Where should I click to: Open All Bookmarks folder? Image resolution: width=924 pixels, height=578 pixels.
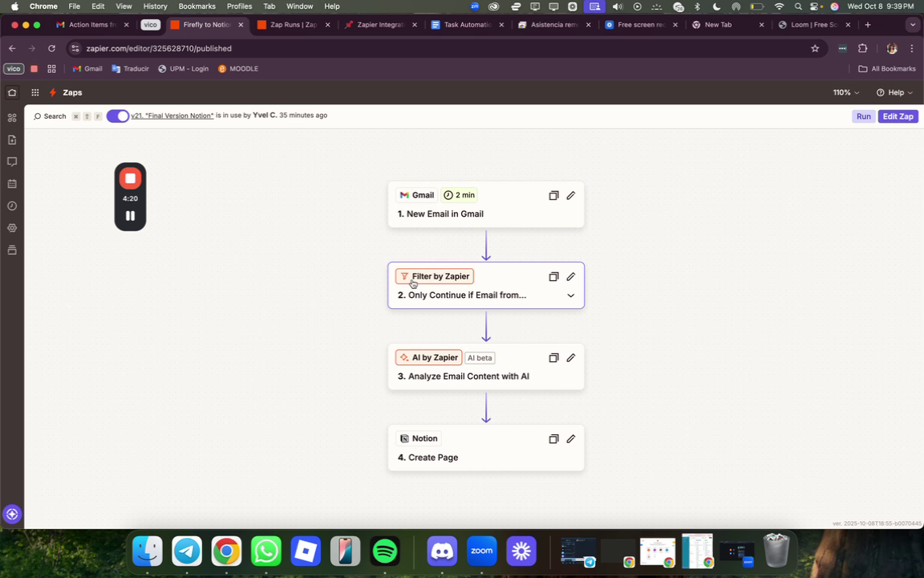[x=887, y=69]
